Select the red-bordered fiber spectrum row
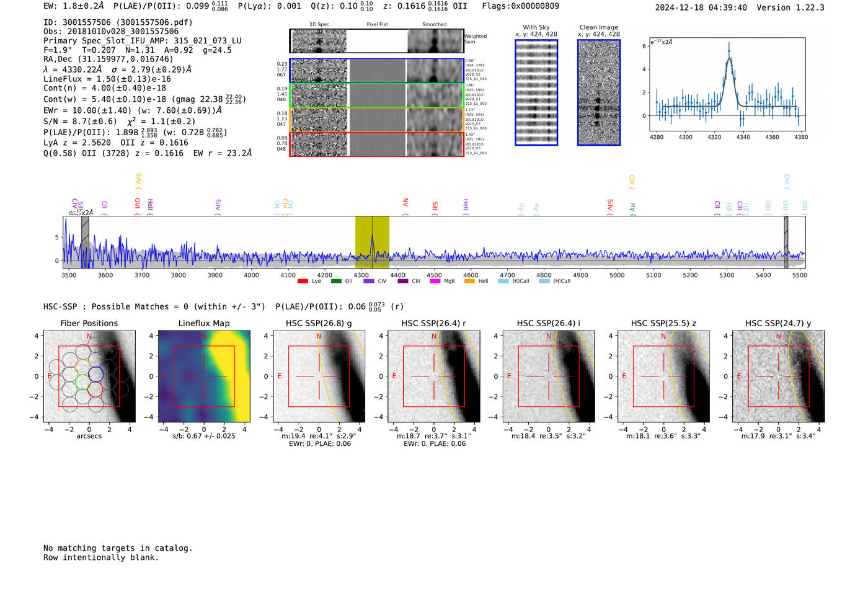This screenshot has width=868, height=591. pyautogui.click(x=376, y=144)
